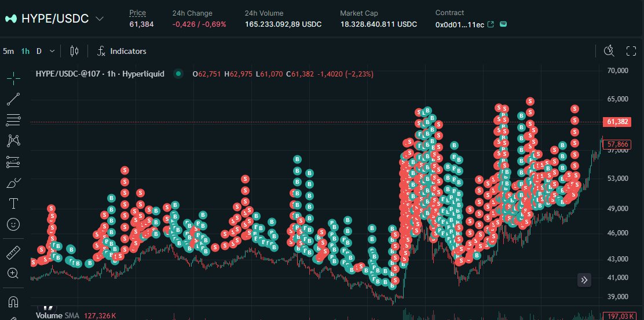Image resolution: width=644 pixels, height=320 pixels.
Task: Select the brush drawing tool
Action: (x=13, y=183)
